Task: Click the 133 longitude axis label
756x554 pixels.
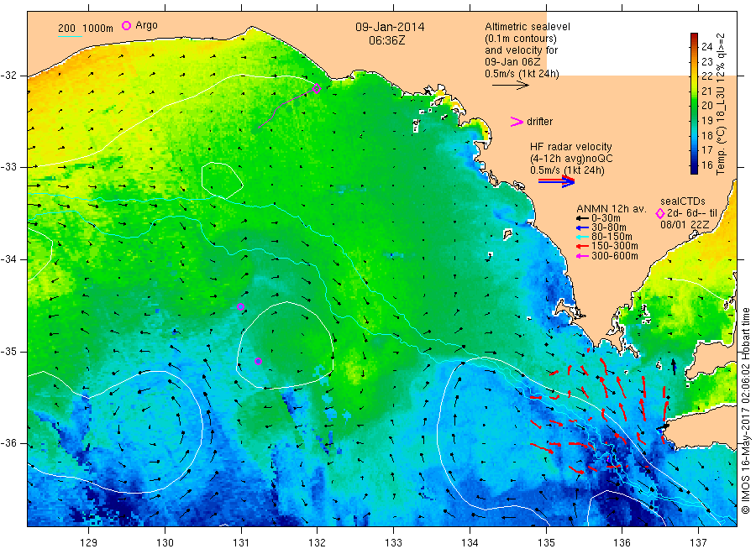Action: pyautogui.click(x=393, y=543)
